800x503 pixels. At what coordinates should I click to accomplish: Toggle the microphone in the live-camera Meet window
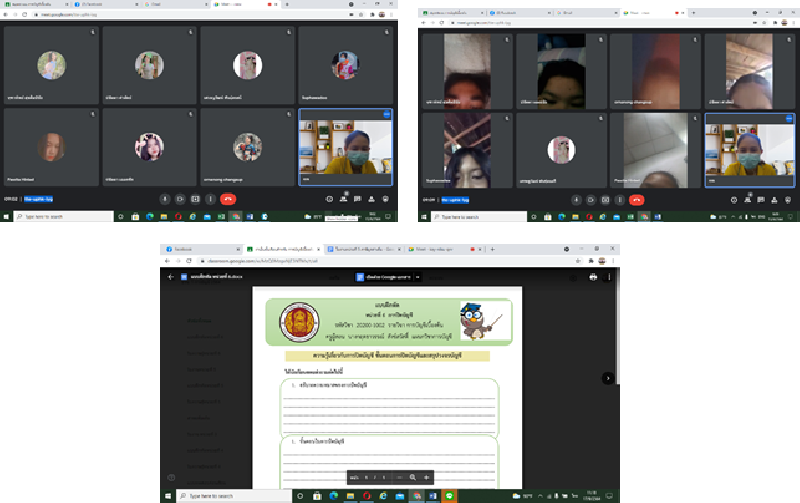(x=575, y=199)
